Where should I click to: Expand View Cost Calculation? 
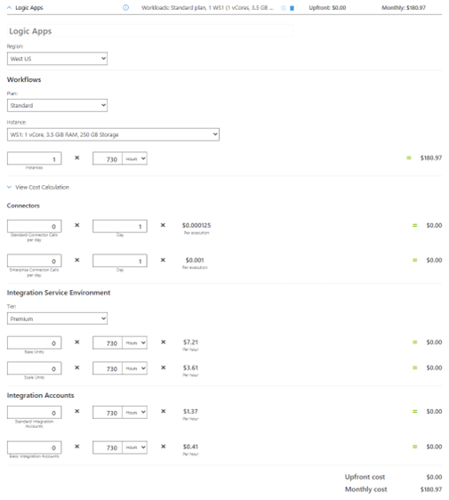pyautogui.click(x=38, y=187)
